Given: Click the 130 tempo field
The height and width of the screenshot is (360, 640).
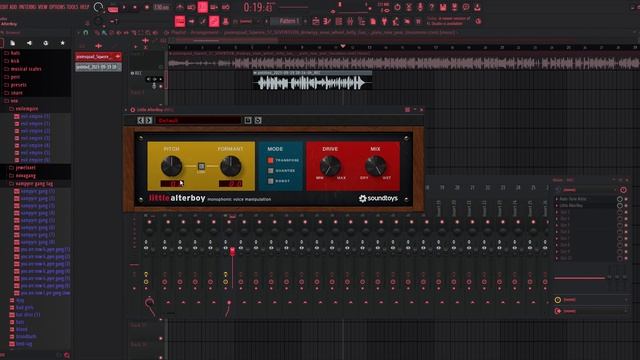Looking at the screenshot, I should tap(161, 7).
